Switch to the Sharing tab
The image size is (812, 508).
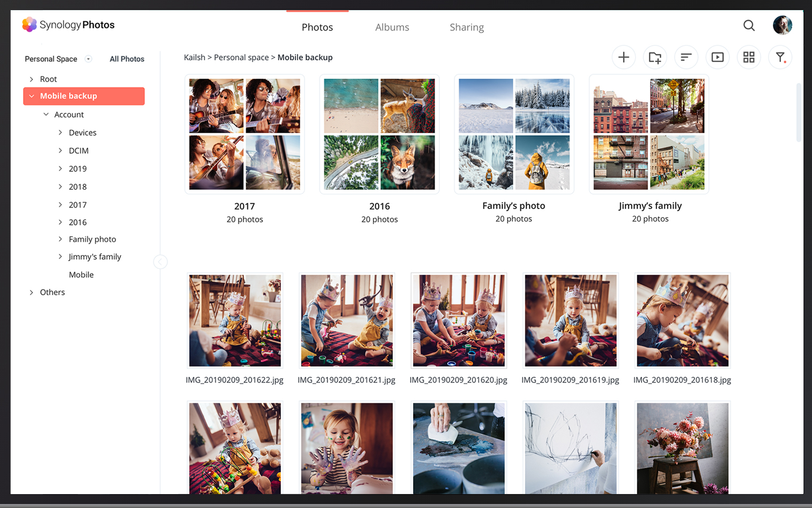pyautogui.click(x=466, y=27)
